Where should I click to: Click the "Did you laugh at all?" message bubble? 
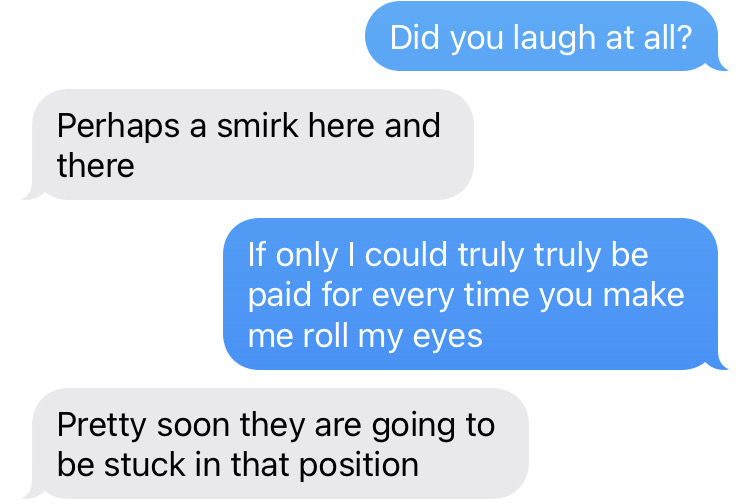click(x=541, y=38)
